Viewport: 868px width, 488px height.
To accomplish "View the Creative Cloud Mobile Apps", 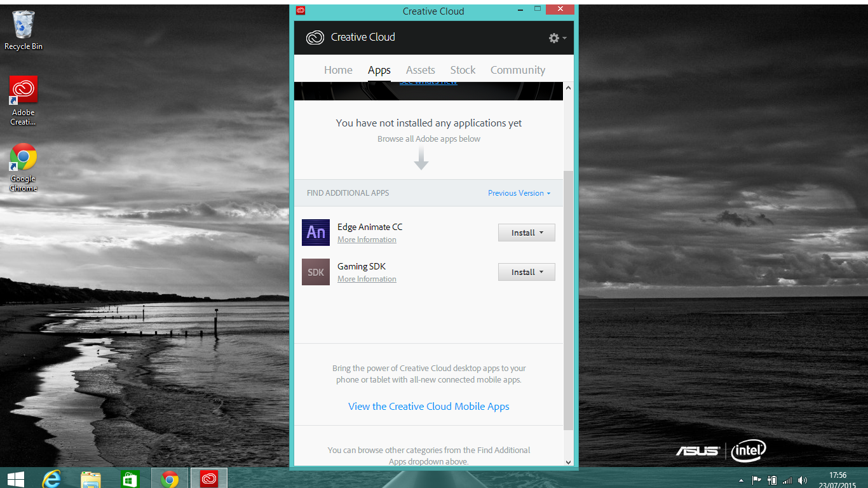I will point(428,406).
